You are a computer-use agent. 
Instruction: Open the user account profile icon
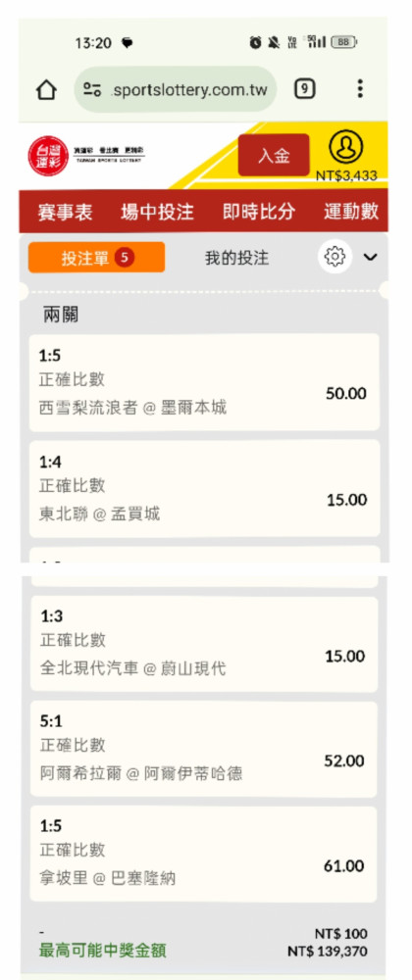pyautogui.click(x=345, y=148)
